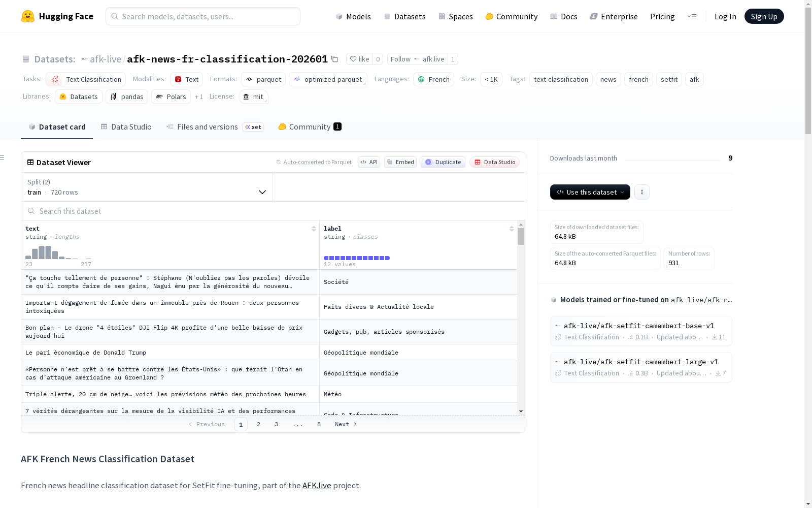Open API access for the dataset viewer
The height and width of the screenshot is (508, 812).
369,162
